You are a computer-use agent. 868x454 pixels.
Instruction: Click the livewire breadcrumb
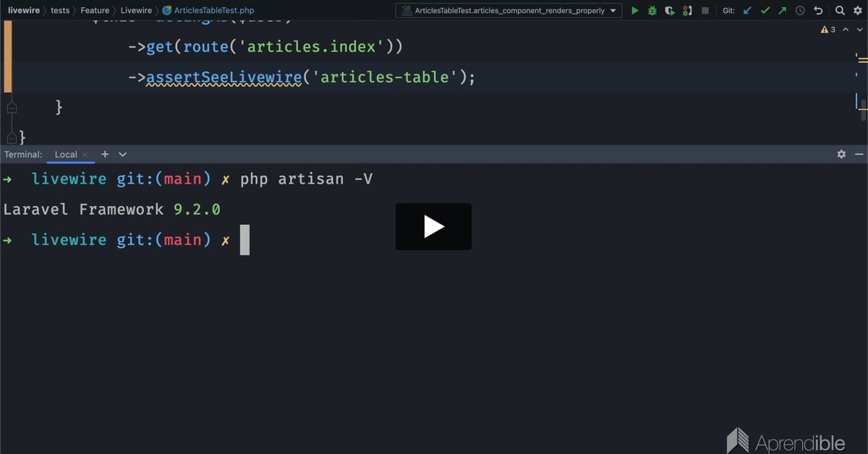coord(24,10)
